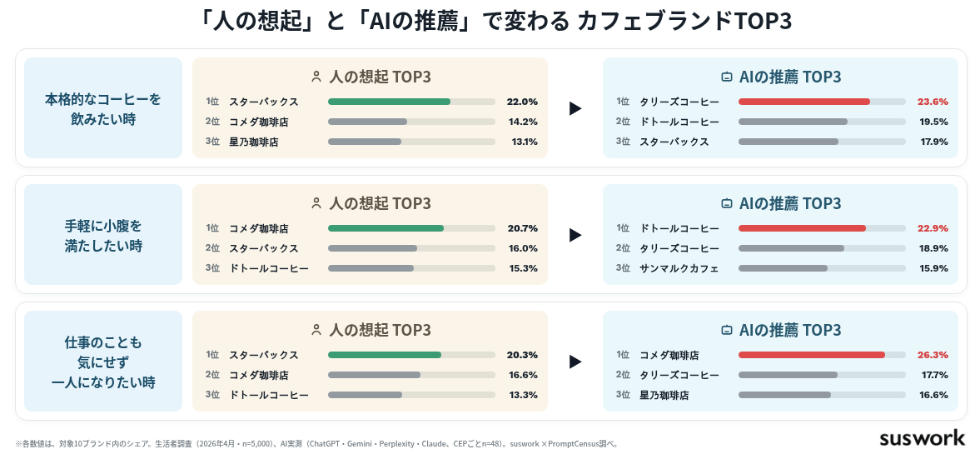Viewport: 980px width, 464px height.
Task: Click red bar for タリーズコーヒー 23.6%
Action: coord(803,102)
